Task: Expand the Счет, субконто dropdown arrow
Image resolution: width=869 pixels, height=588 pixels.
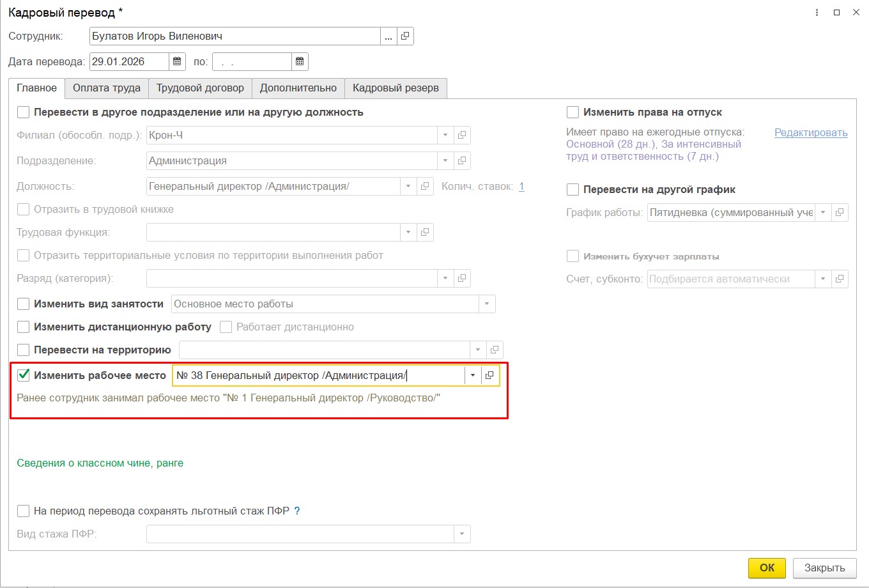Action: [823, 279]
